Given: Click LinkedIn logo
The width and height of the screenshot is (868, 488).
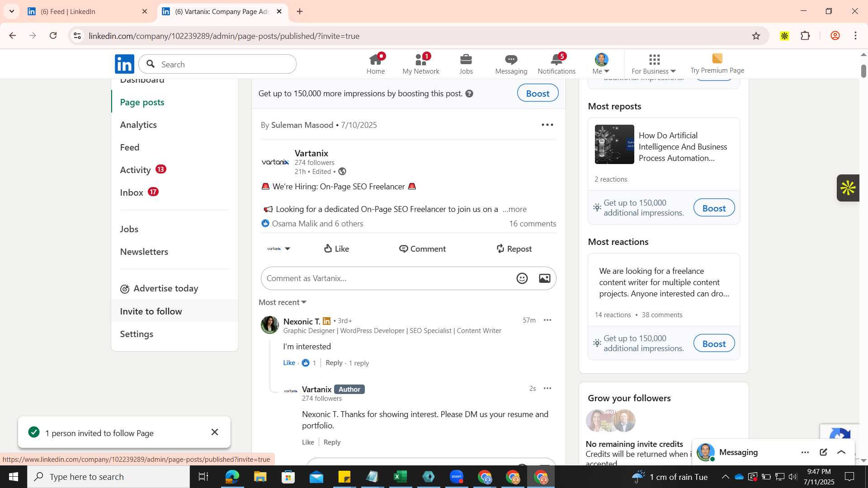Looking at the screenshot, I should 124,64.
